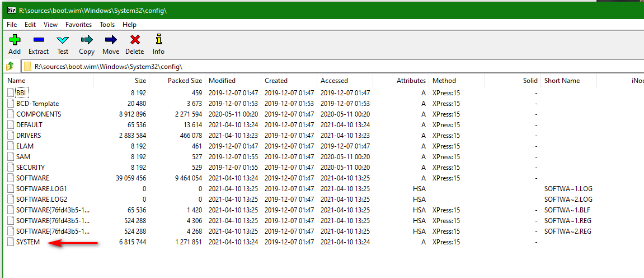
Task: Select the DRIVERS file icon
Action: point(10,136)
